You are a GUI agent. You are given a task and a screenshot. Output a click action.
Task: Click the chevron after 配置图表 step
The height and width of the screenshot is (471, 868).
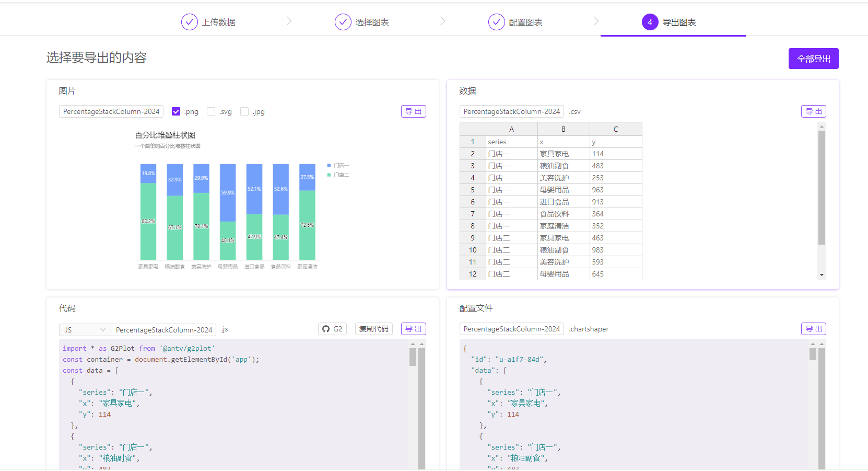pyautogui.click(x=596, y=21)
